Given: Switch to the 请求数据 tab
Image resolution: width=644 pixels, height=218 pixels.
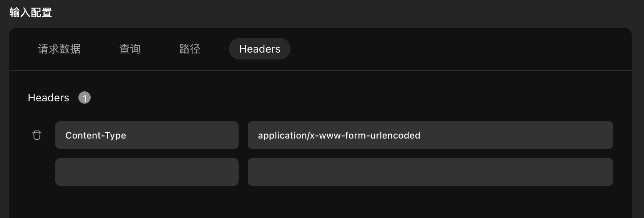Looking at the screenshot, I should (59, 49).
